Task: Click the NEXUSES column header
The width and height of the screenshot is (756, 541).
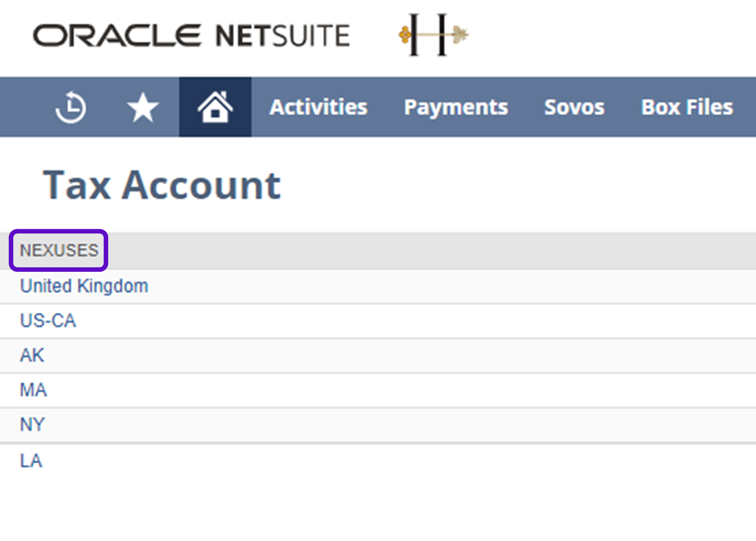Action: (x=59, y=250)
